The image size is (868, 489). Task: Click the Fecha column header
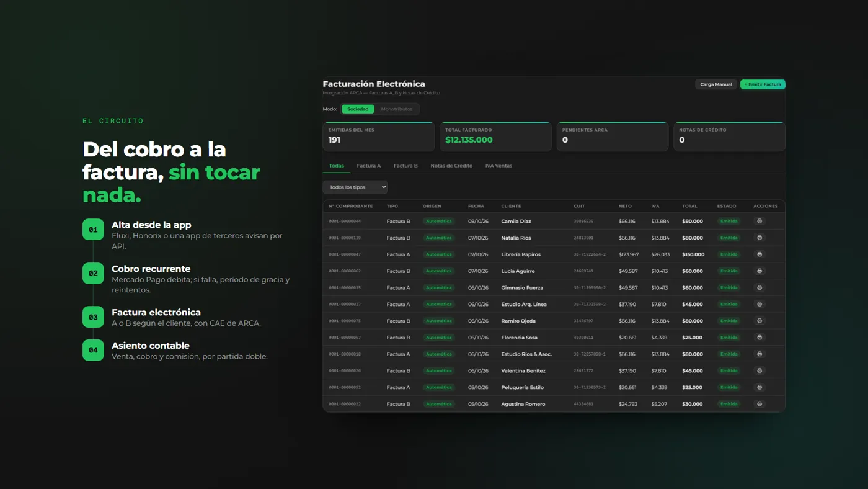476,206
